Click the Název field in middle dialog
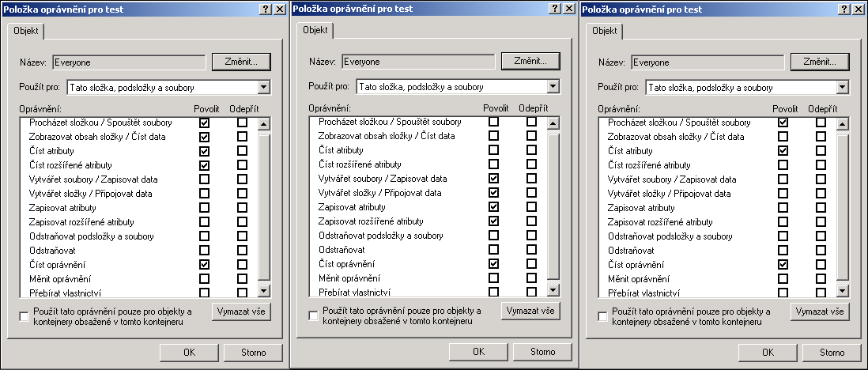This screenshot has width=868, height=370. pyautogui.click(x=418, y=62)
